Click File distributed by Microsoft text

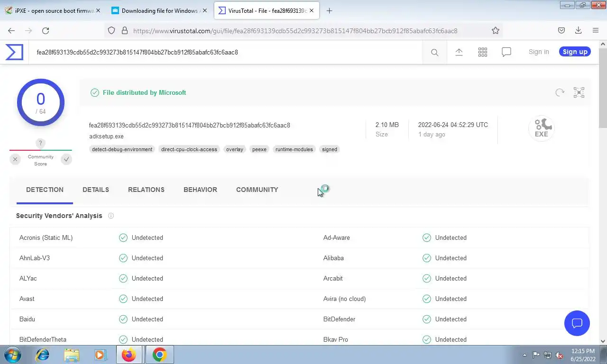coord(144,92)
